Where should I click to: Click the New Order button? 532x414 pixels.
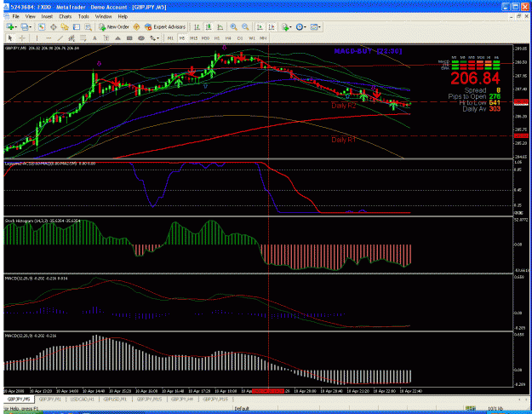click(x=114, y=26)
